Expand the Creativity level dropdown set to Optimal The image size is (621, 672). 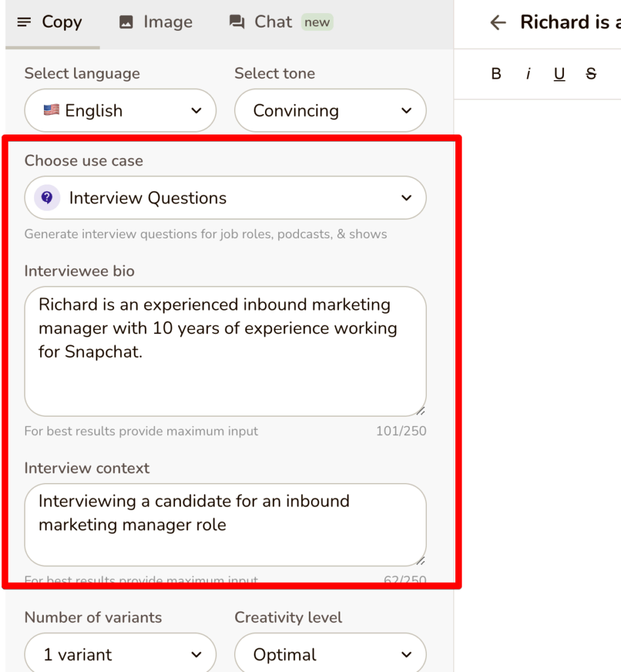[x=330, y=654]
